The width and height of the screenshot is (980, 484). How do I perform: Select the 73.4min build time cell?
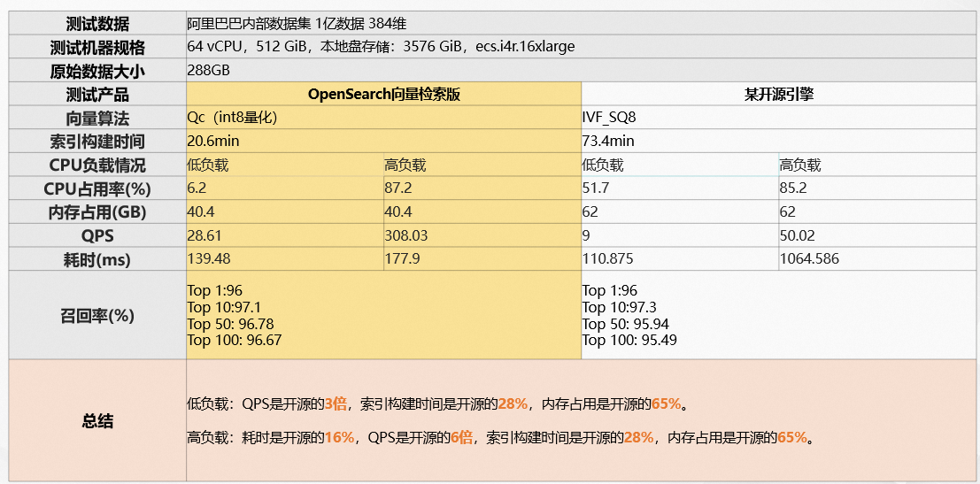click(779, 142)
